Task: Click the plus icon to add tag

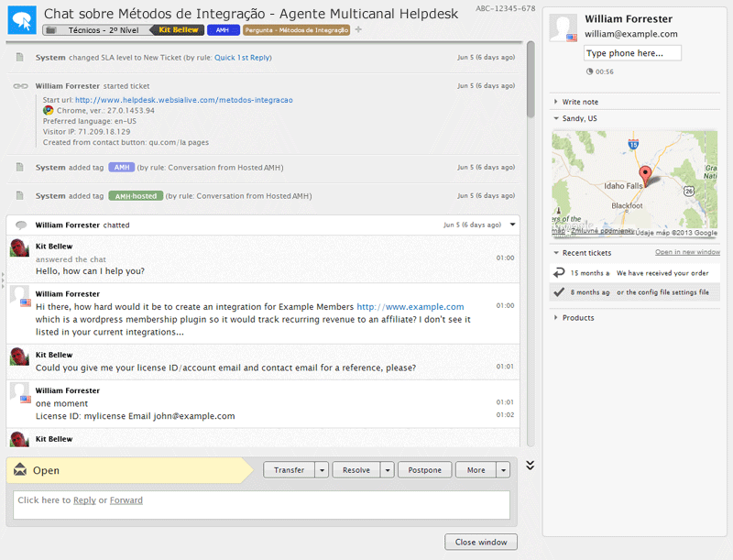Action: pyautogui.click(x=358, y=30)
